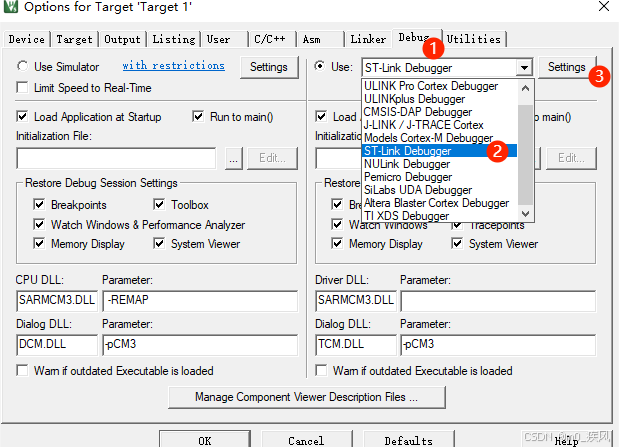This screenshot has height=448, width=619.
Task: Click the debugger list scroll-up arrow
Action: pyautogui.click(x=525, y=88)
